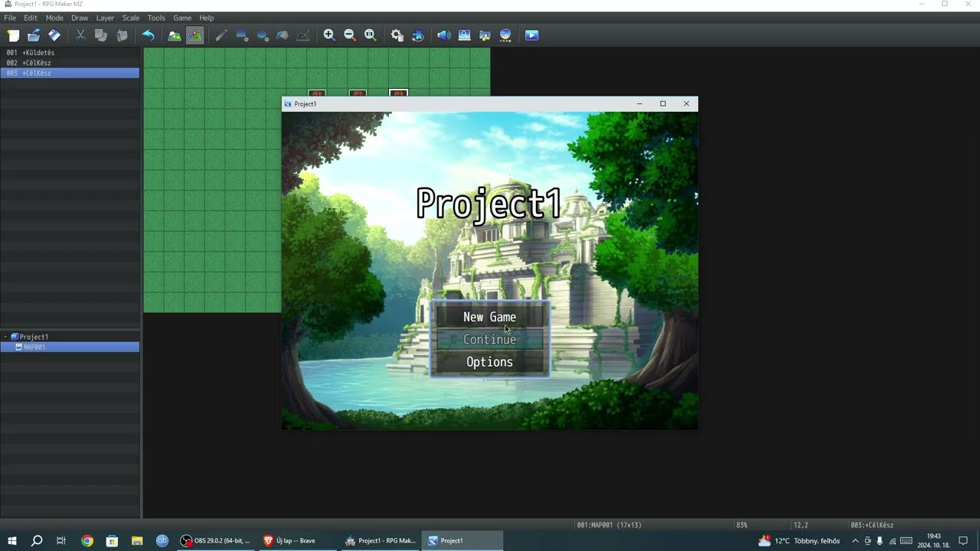The image size is (980, 551).
Task: Select event 002 +CélKész in list
Action: [70, 63]
